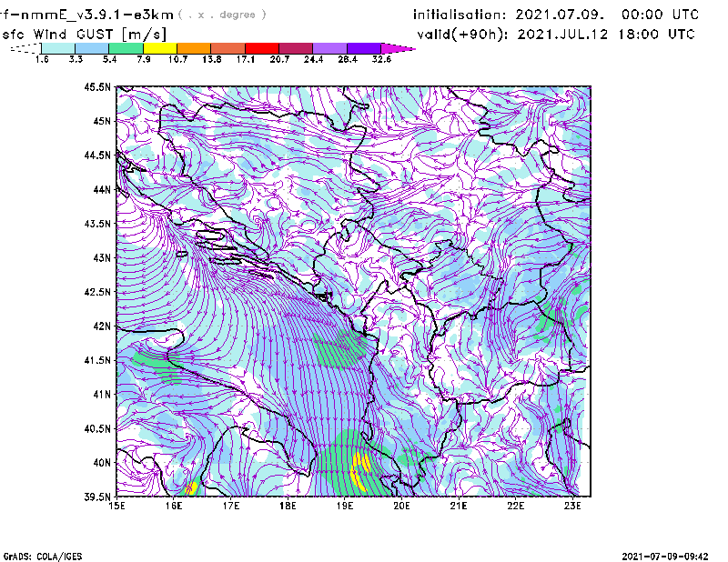Click the colorbar value label 5.4

(x=109, y=59)
